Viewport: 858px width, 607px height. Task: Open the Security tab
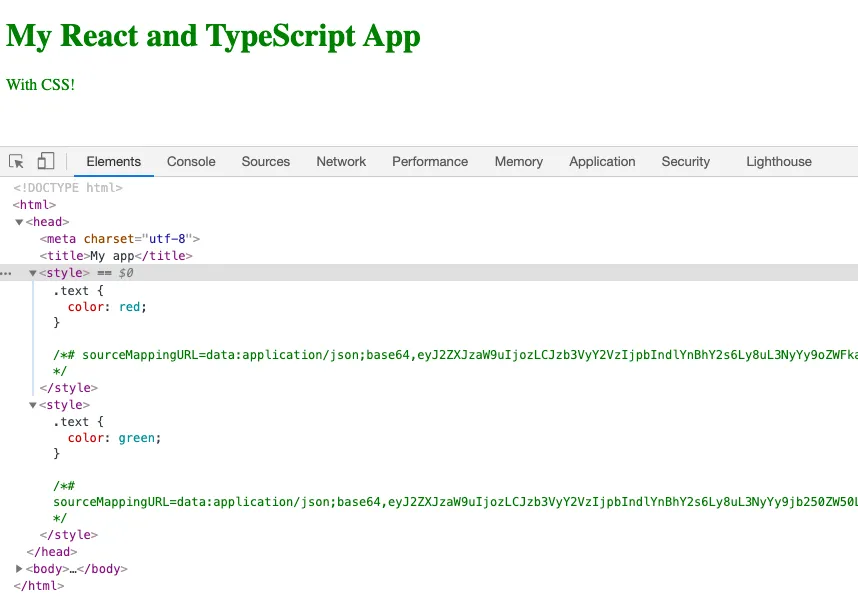[x=685, y=161]
